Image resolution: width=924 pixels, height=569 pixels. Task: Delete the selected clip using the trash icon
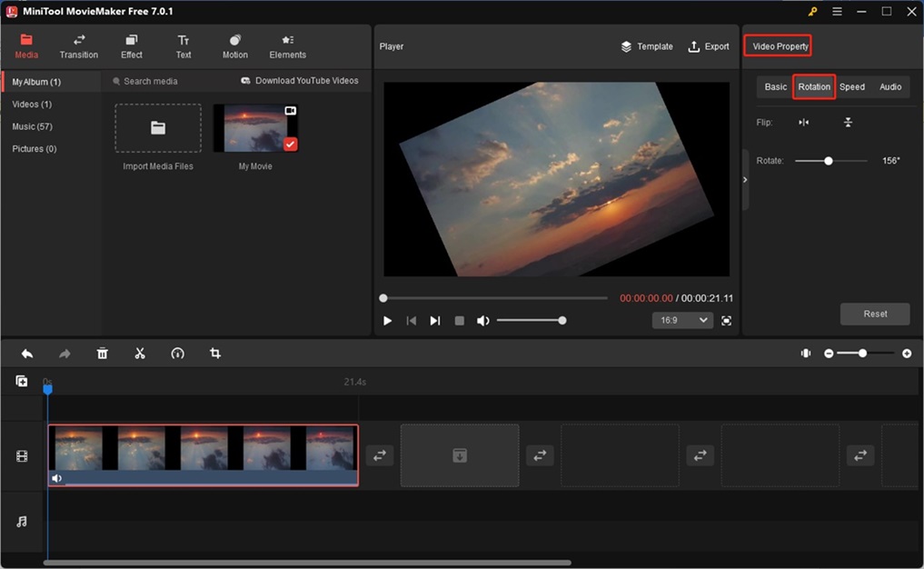[x=102, y=353]
